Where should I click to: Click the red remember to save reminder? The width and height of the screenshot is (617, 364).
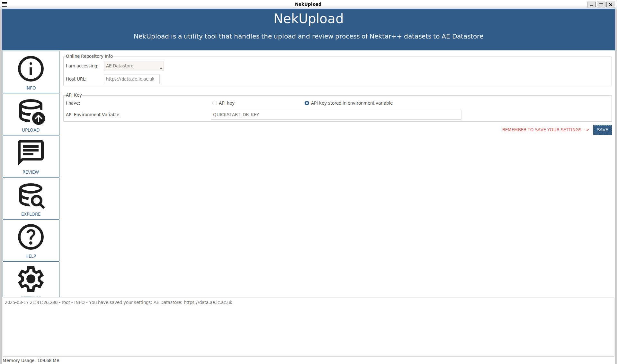pyautogui.click(x=545, y=130)
